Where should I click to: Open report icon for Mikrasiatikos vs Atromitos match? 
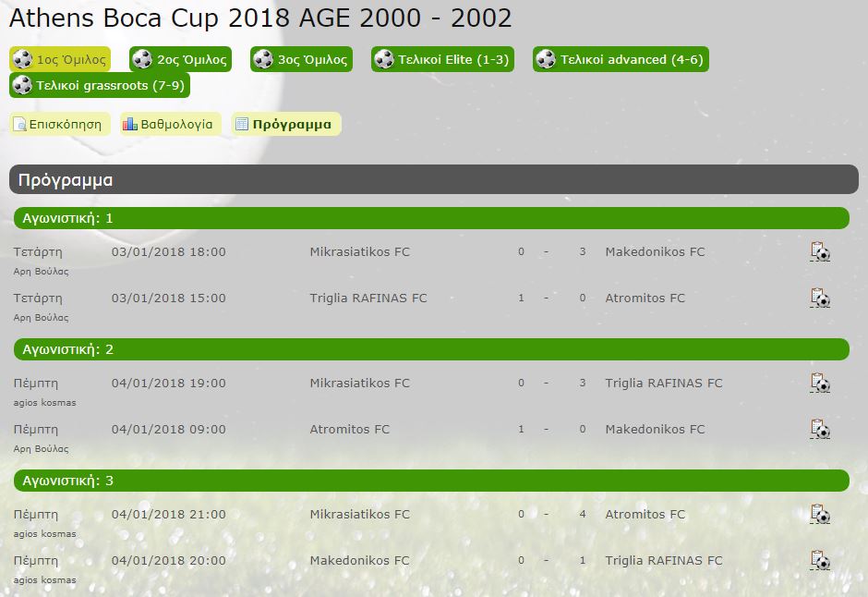tap(820, 515)
